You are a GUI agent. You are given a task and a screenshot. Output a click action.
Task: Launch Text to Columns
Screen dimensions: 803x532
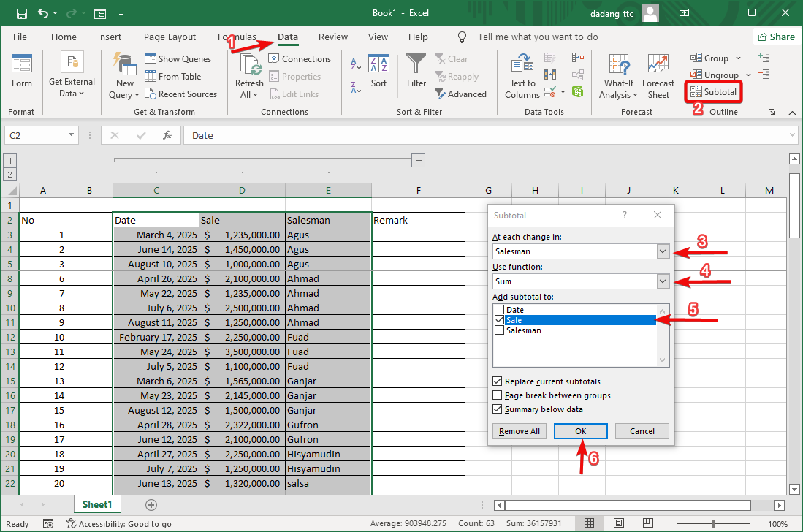tap(522, 76)
